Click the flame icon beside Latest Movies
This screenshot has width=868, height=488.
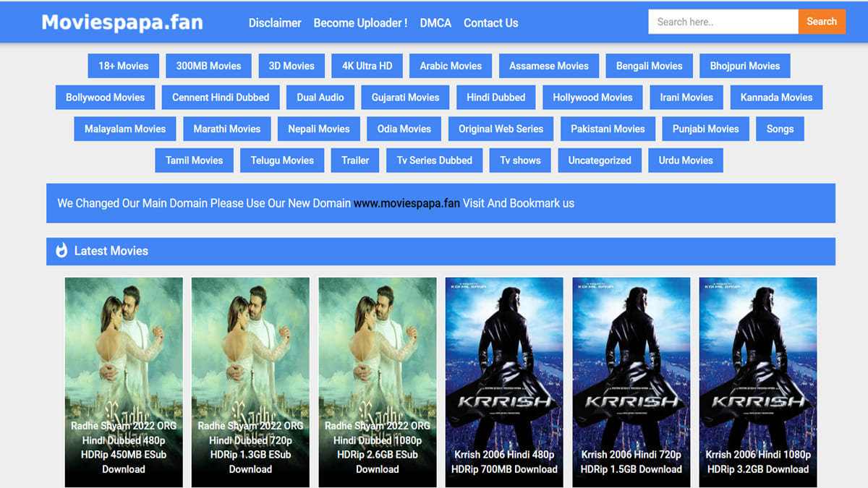point(61,251)
